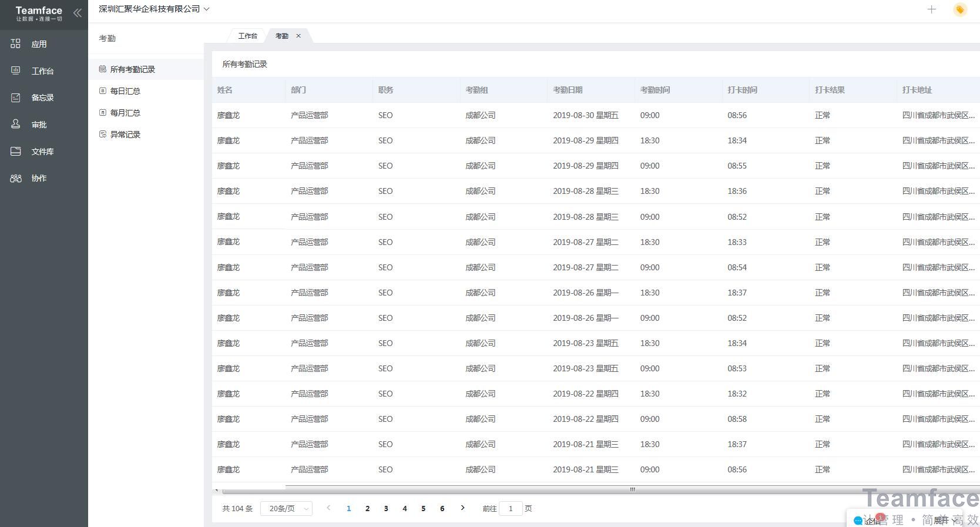
Task: Switch to the 工作台 tab
Action: pyautogui.click(x=247, y=36)
